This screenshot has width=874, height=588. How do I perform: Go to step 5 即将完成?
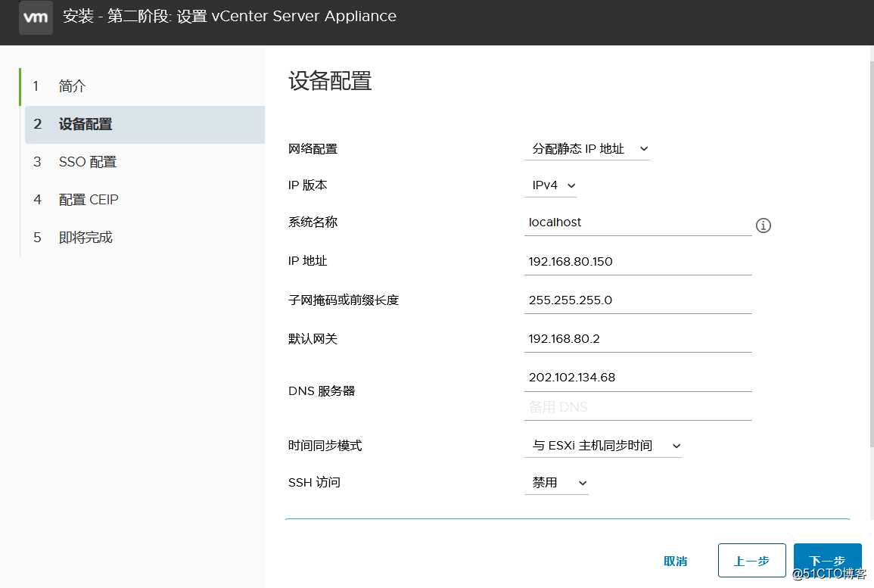pos(142,238)
